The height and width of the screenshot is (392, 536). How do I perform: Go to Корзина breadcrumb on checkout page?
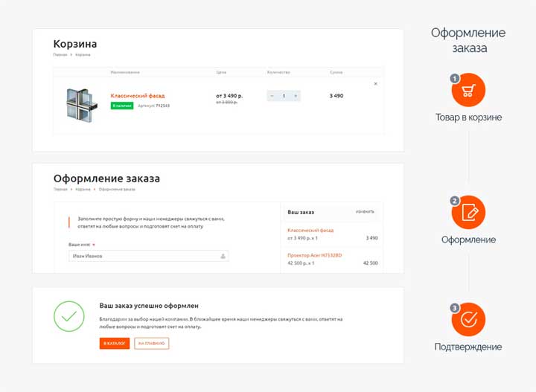[83, 190]
